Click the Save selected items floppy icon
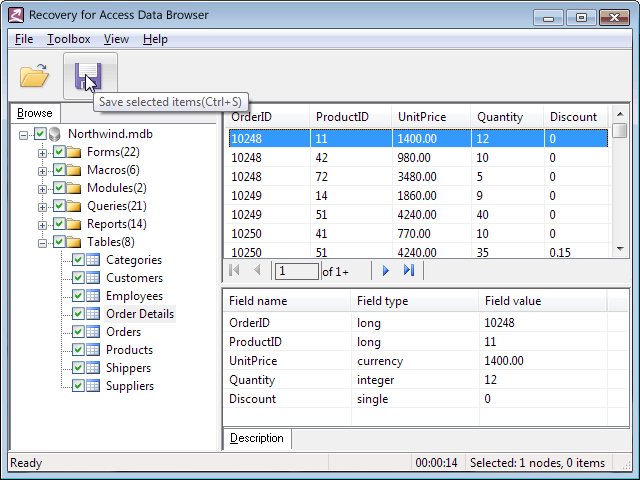This screenshot has width=640, height=480. point(89,76)
